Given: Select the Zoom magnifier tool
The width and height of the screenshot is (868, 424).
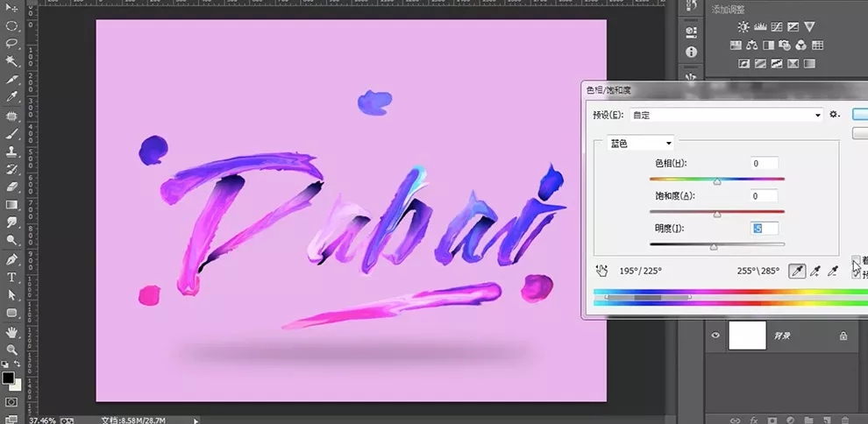Looking at the screenshot, I should click(11, 350).
